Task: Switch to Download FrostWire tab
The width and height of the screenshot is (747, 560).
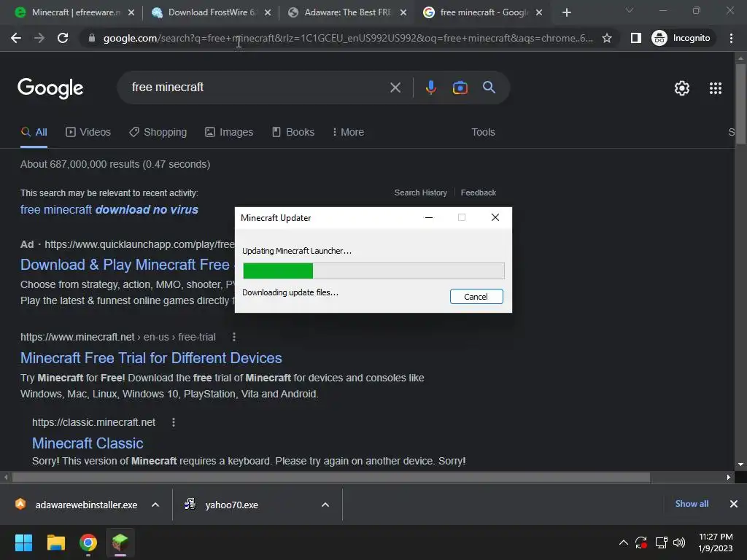Action: [211, 12]
